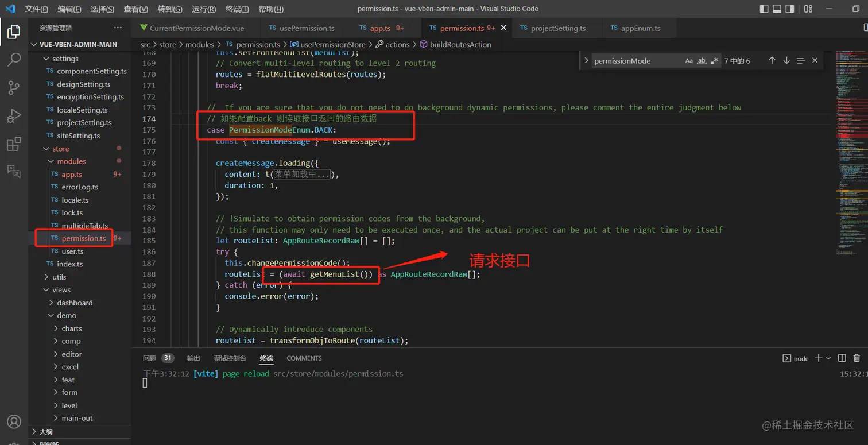Open the Explorer view in activity bar
Screen dimensions: 868x445
tap(14, 32)
